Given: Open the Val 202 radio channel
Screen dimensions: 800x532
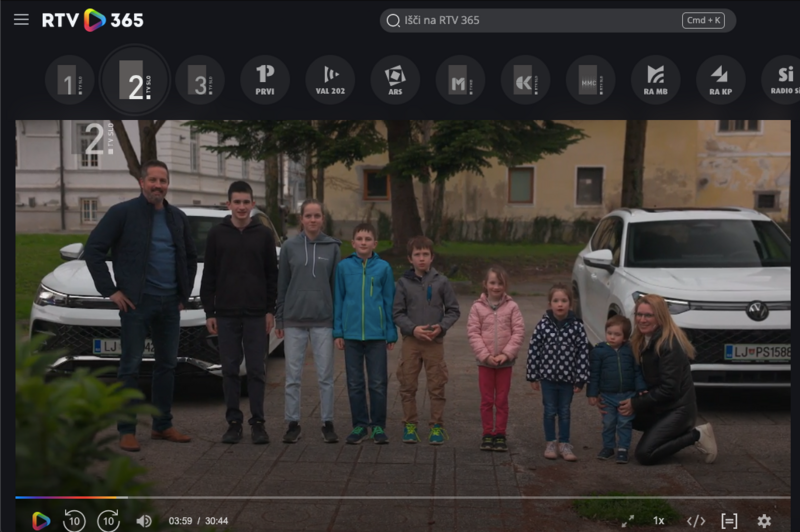Looking at the screenshot, I should 330,80.
